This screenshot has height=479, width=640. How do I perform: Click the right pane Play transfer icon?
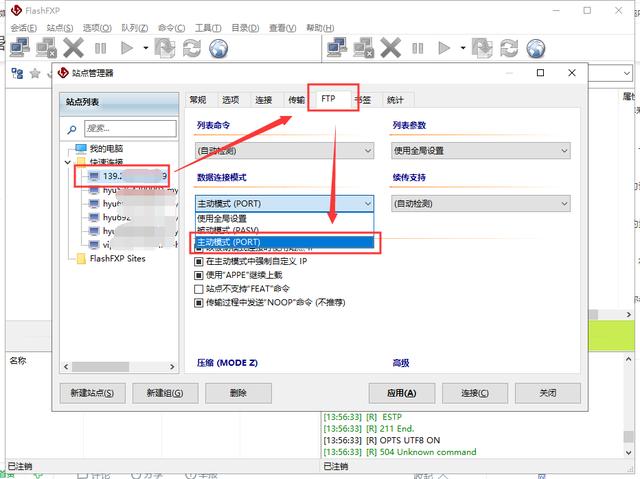point(444,48)
